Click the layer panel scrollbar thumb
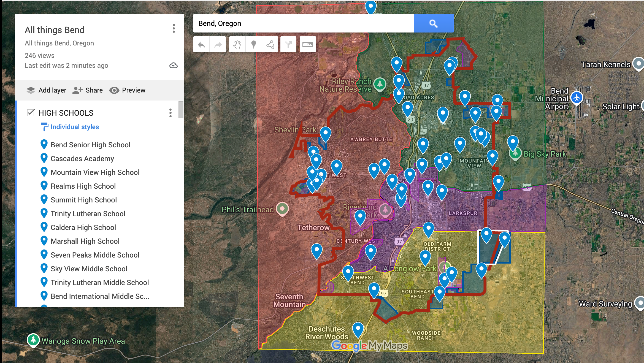Image resolution: width=644 pixels, height=363 pixels. click(x=181, y=110)
